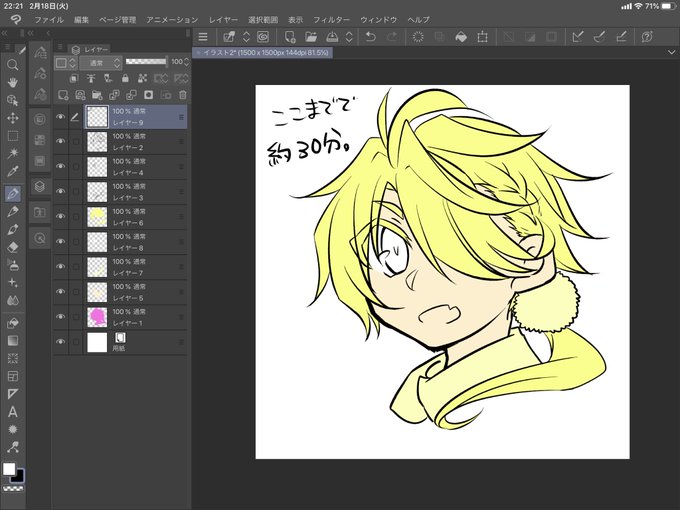
Task: Click Undo in the command bar
Action: tap(370, 37)
